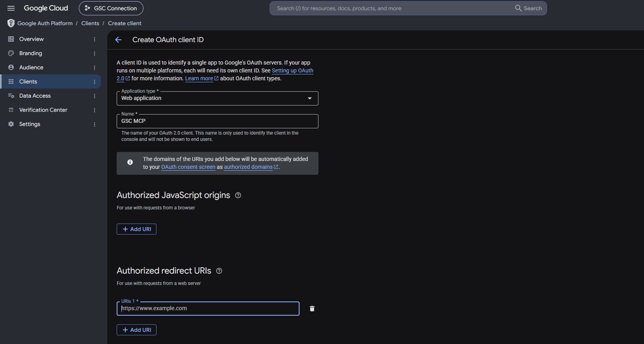Screen dimensions: 644x344
Task: Open Overview in the sidebar
Action: (50, 39)
